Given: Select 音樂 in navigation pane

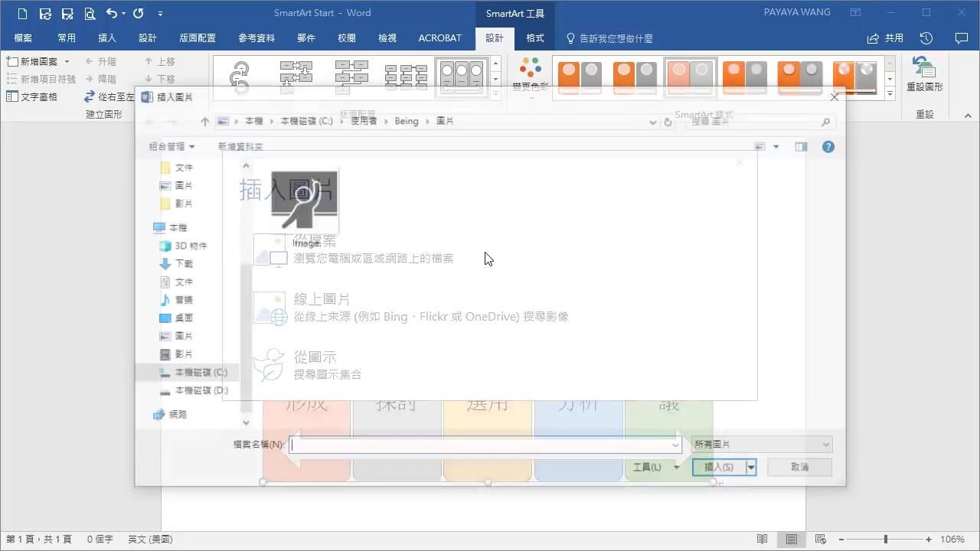Looking at the screenshot, I should pos(176,299).
